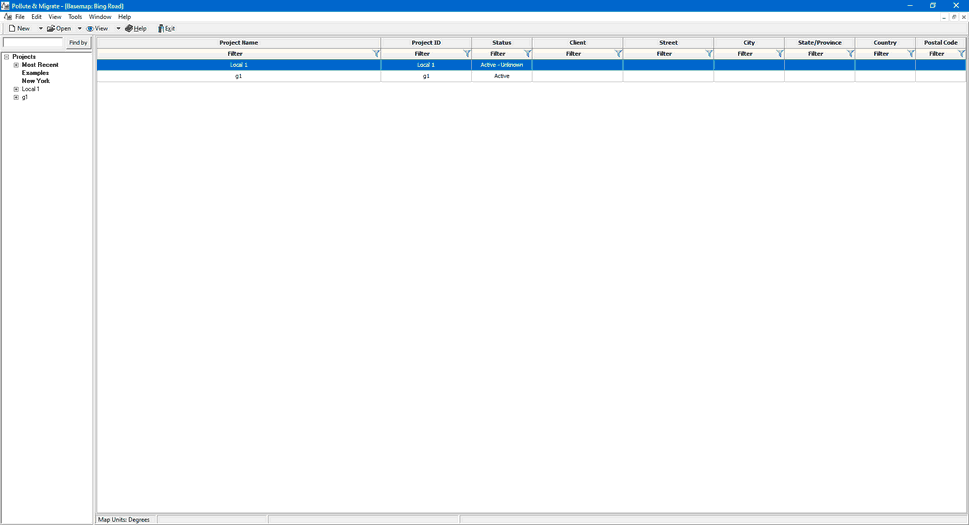Click the New project toolbar icon
This screenshot has height=525, width=969.
click(x=12, y=29)
